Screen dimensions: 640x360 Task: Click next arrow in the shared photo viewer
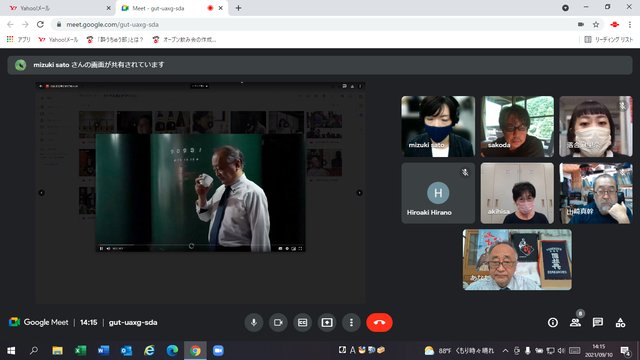click(x=359, y=193)
